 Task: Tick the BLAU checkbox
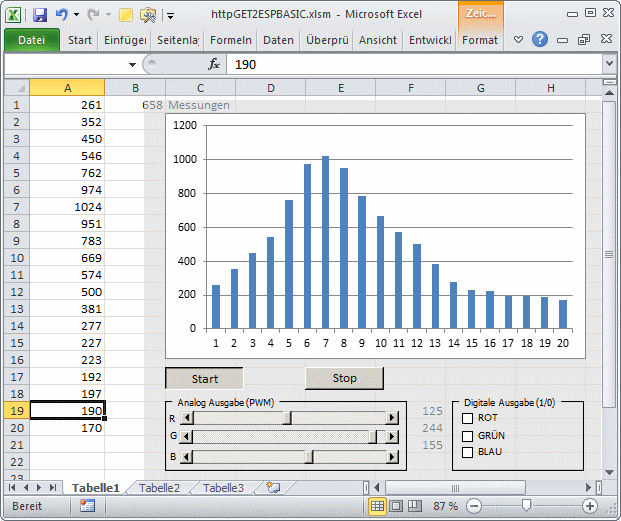pyautogui.click(x=467, y=452)
